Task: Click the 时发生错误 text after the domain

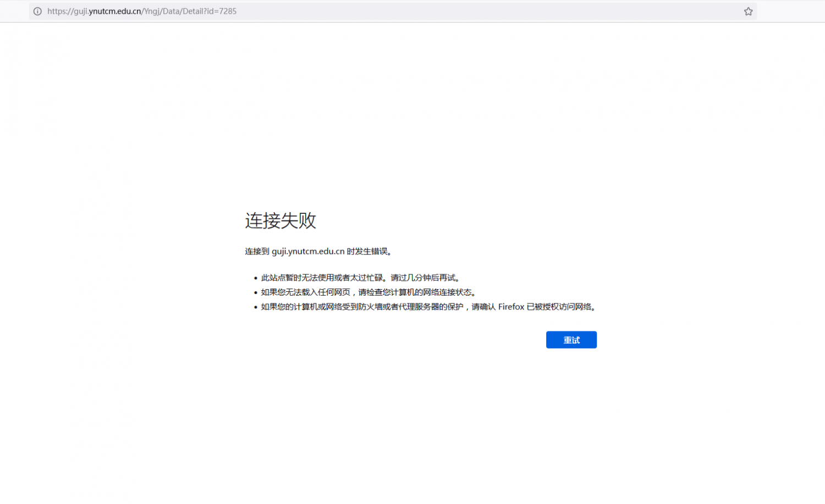Action: 369,251
